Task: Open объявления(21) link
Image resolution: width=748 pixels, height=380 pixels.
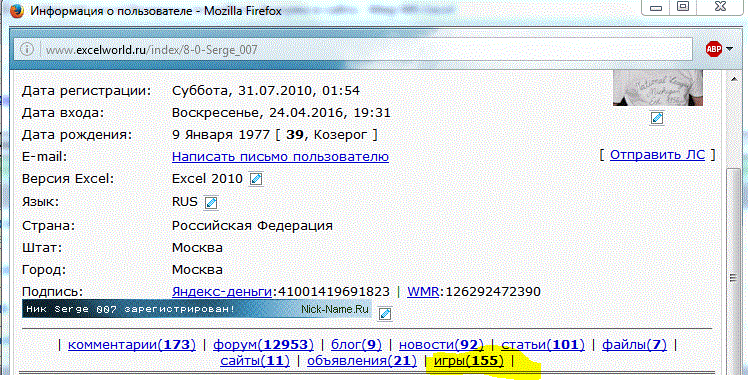Action: click(x=362, y=361)
